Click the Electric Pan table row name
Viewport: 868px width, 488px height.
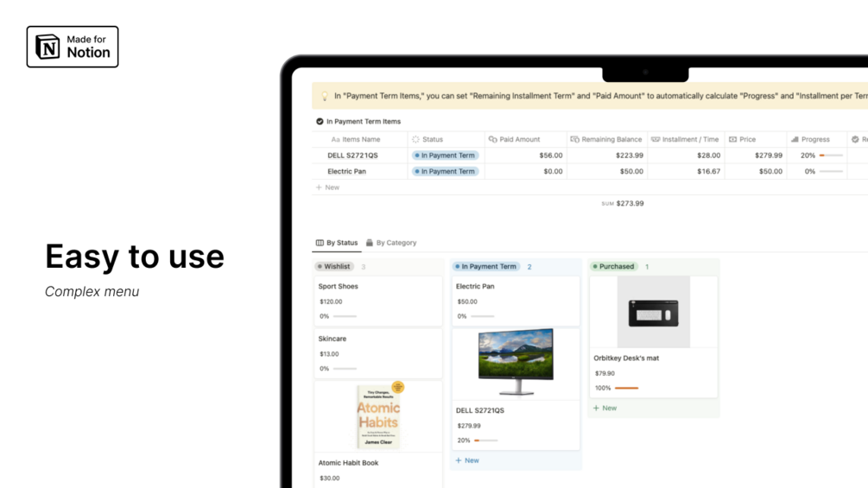pos(346,172)
